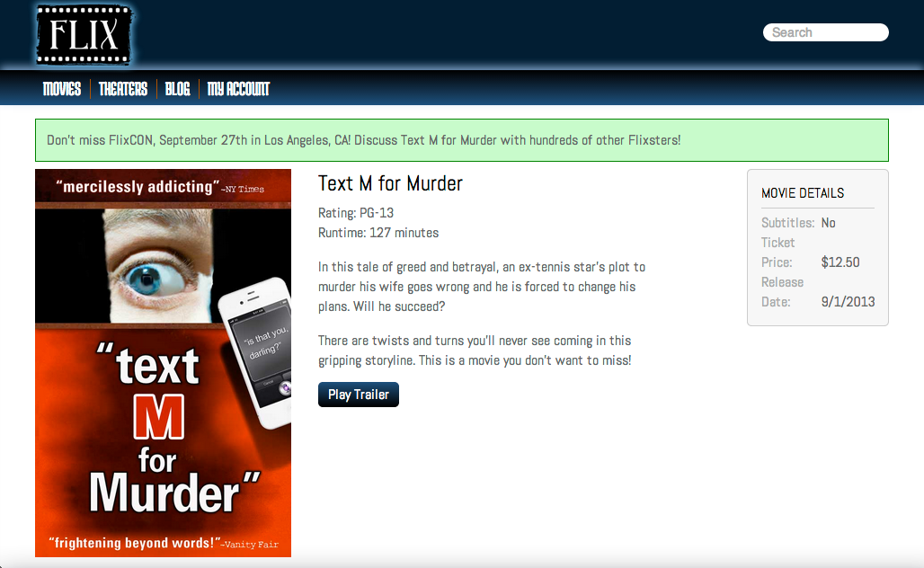The image size is (924, 568).
Task: Click the FLIX film-strip logo
Action: pos(84,35)
